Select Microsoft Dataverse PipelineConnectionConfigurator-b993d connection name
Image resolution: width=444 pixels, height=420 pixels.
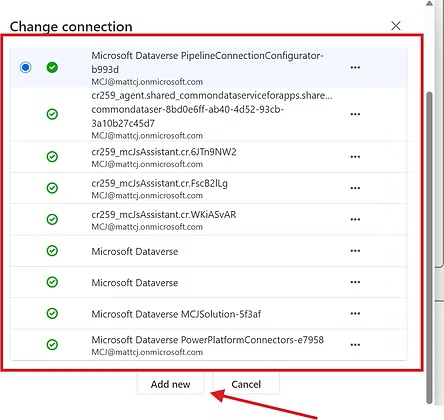(x=207, y=62)
